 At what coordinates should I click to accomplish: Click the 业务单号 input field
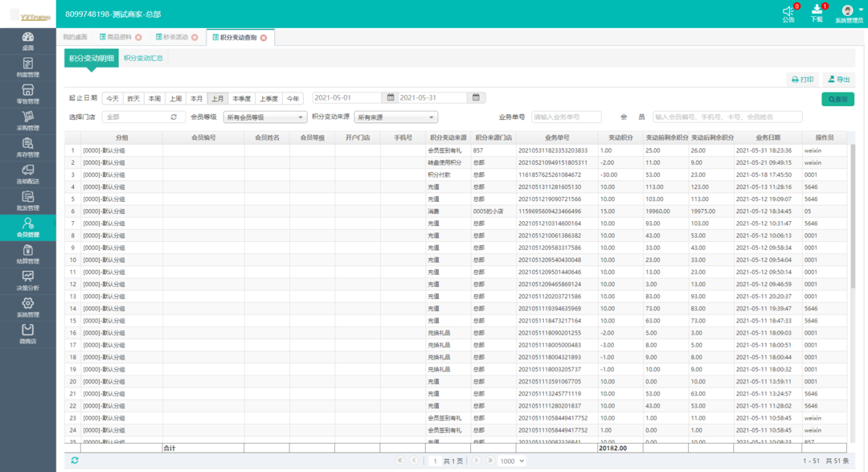click(x=566, y=117)
